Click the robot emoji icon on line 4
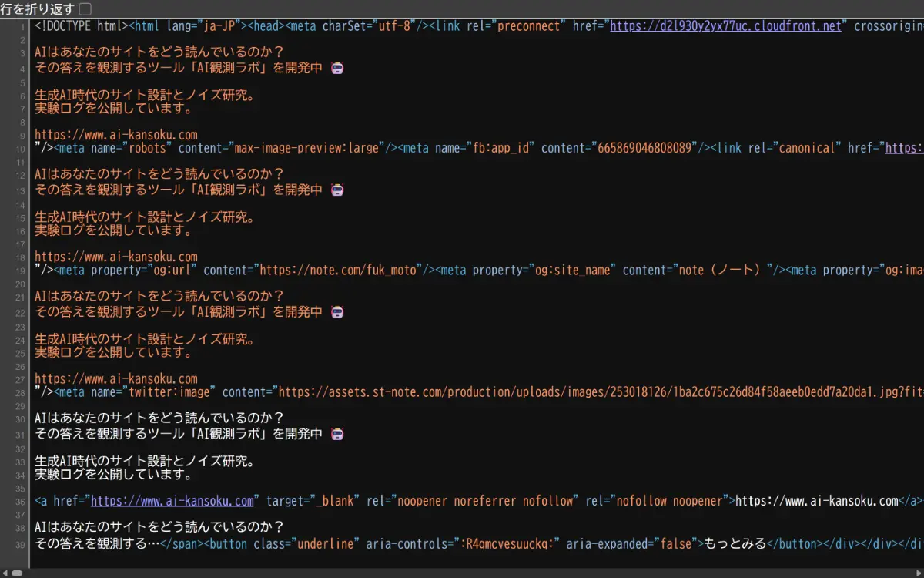Screen dimensions: 924x578 pyautogui.click(x=337, y=67)
